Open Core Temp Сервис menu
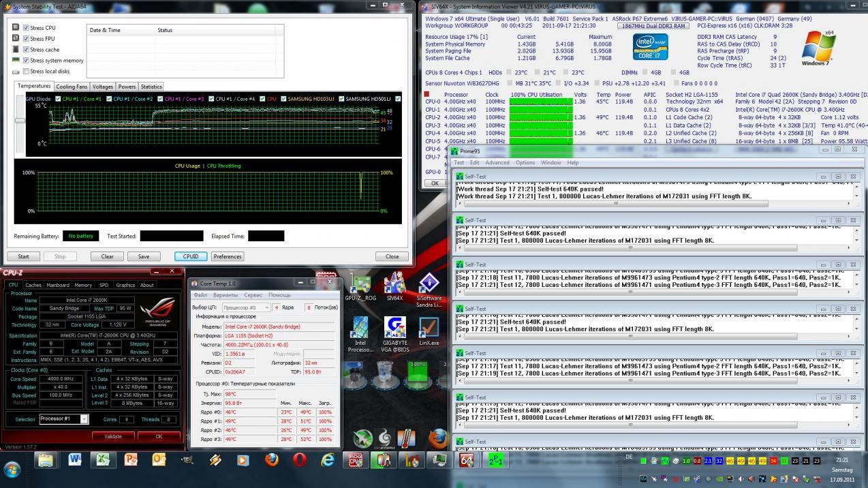The image size is (868, 488). click(253, 295)
